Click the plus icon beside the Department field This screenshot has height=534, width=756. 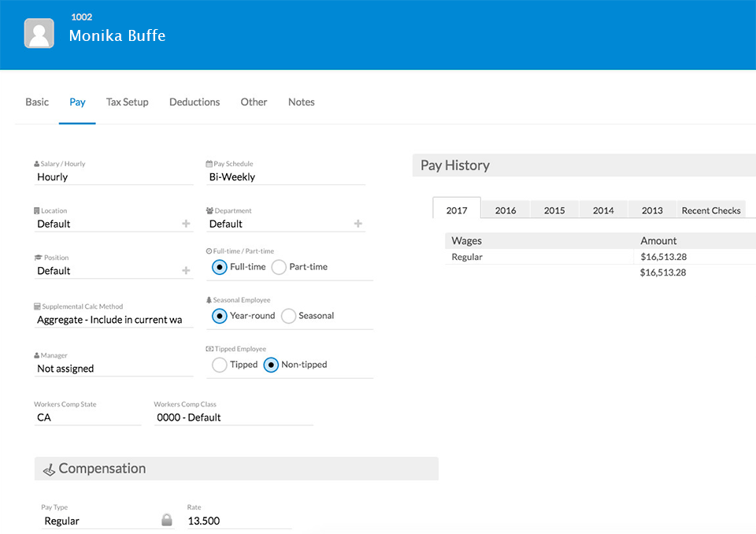[359, 224]
